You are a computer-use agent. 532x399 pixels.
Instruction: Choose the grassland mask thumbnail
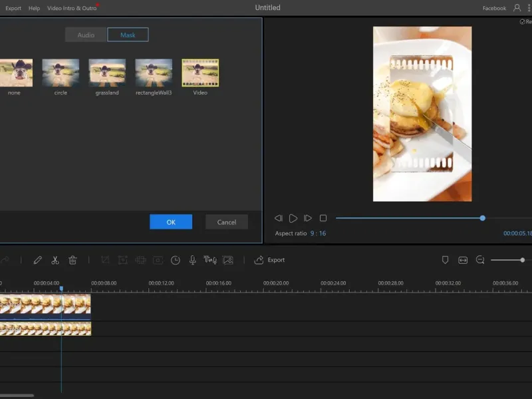pyautogui.click(x=107, y=73)
